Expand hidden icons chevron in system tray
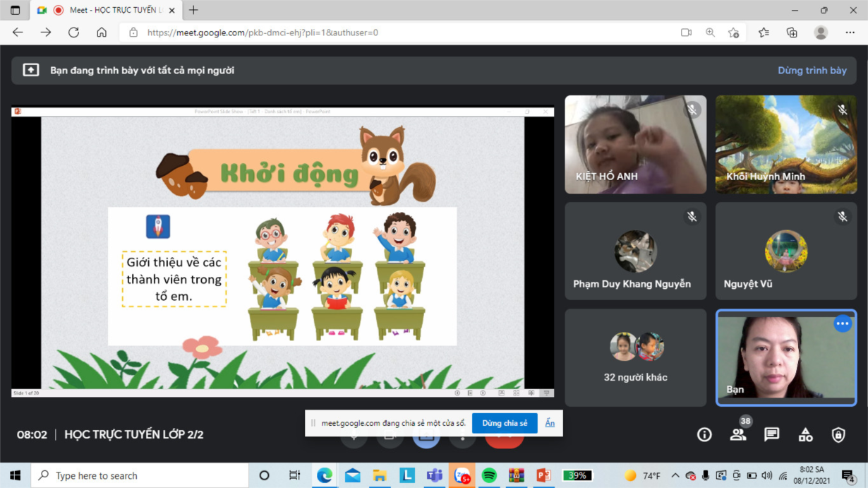 (675, 476)
